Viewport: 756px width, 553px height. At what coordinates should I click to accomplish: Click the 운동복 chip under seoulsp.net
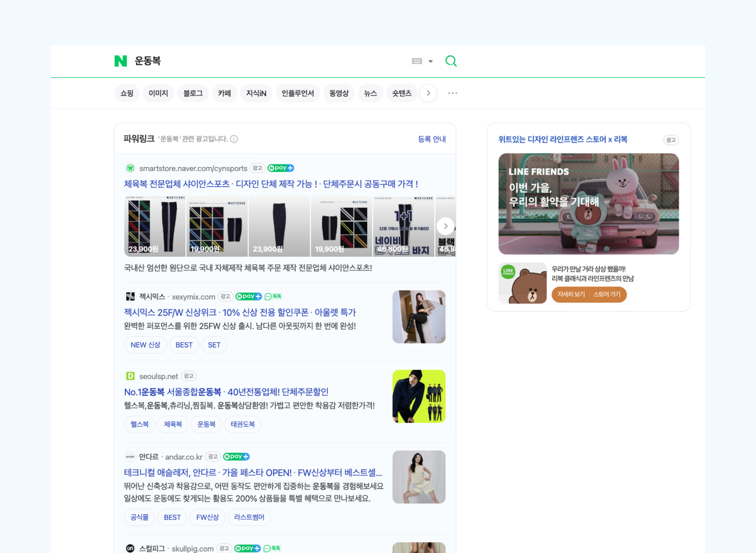(206, 424)
